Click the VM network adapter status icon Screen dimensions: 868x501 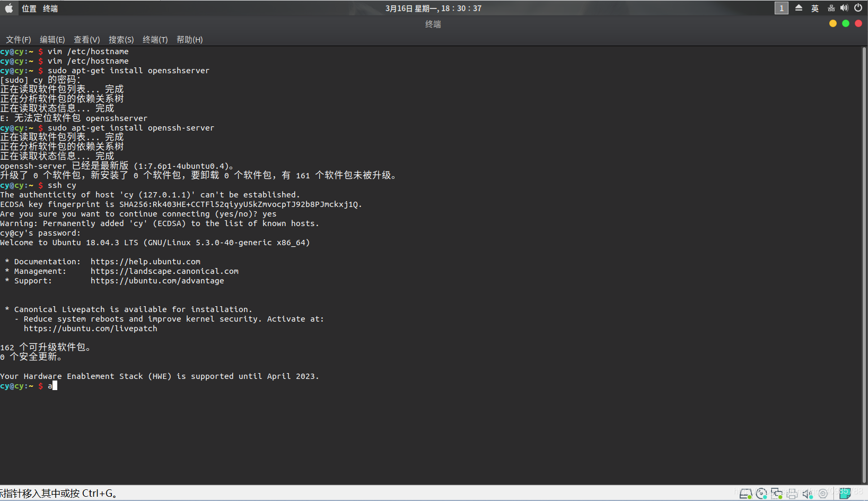click(x=777, y=494)
